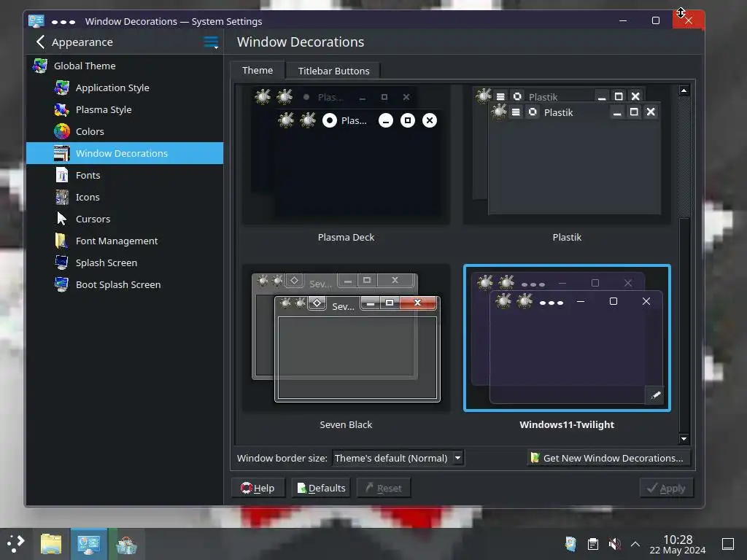This screenshot has width=747, height=560.
Task: Click the System Settings taskbar entry
Action: point(89,544)
